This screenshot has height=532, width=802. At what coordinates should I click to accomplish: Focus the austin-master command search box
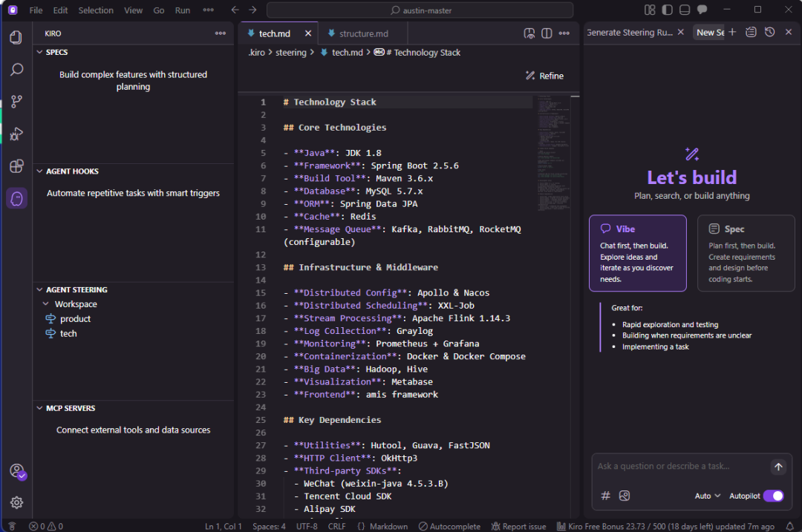pos(420,10)
